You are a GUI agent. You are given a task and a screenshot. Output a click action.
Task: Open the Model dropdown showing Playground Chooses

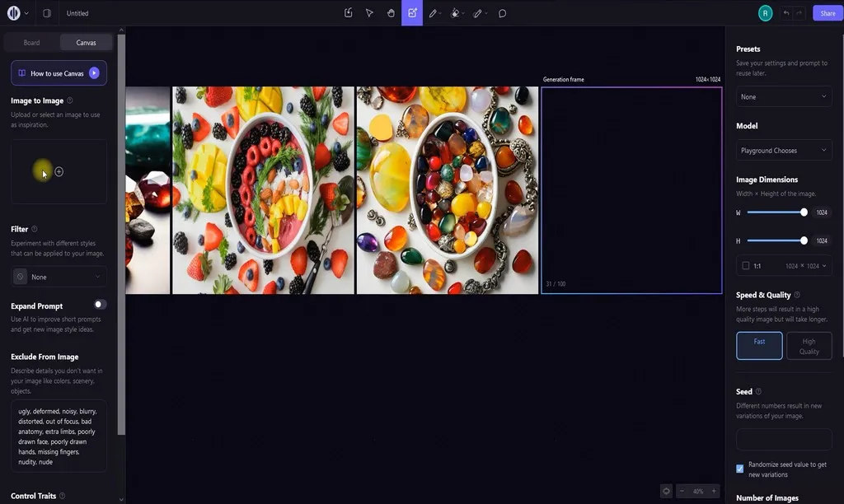(783, 150)
